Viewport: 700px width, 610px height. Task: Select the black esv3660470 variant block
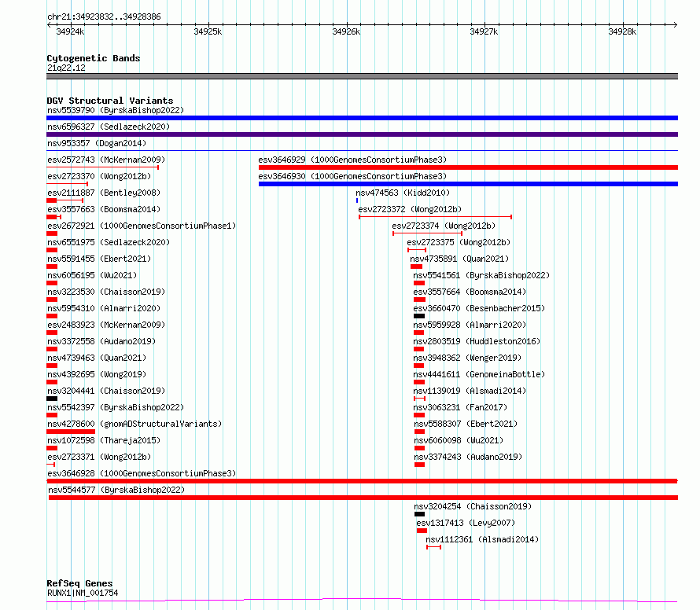coord(419,316)
